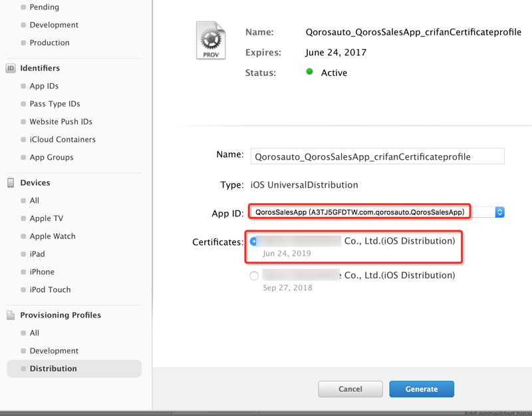This screenshot has height=416, width=532.
Task: Click the Identifiers ID section icon
Action: tap(11, 68)
